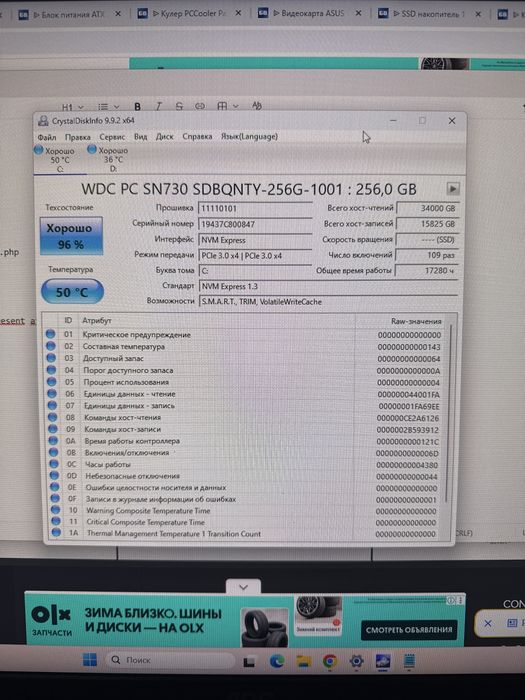Click the 'Общее время работы' value 17280 ч

pos(427,271)
